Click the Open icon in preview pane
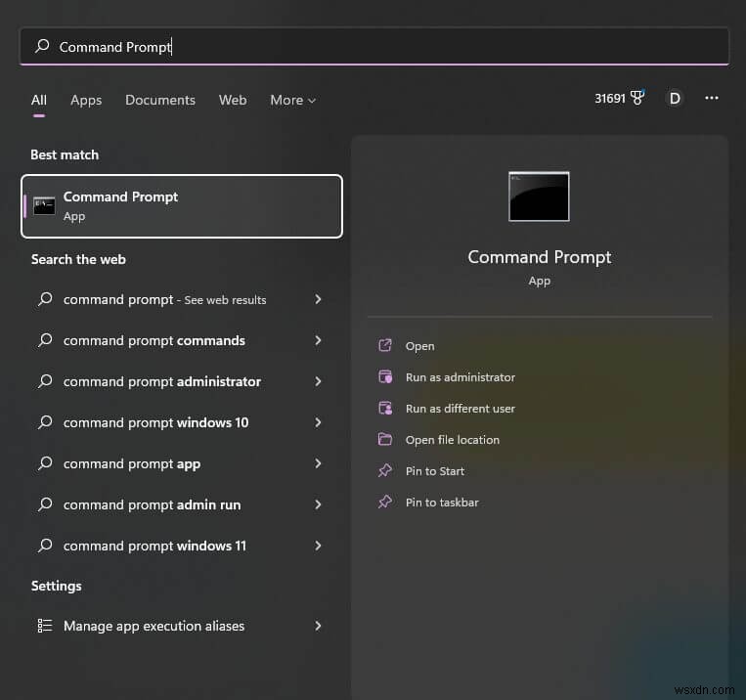The width and height of the screenshot is (746, 700). pos(385,345)
